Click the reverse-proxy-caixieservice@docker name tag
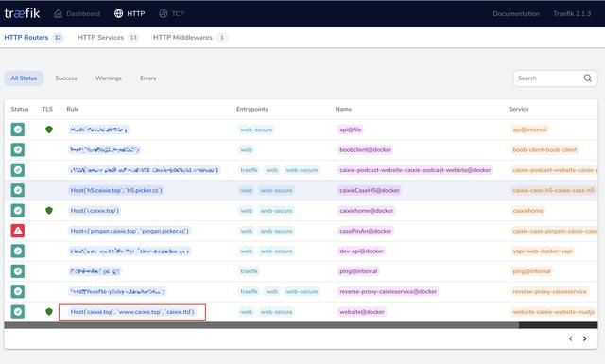This screenshot has height=364, width=605. click(x=389, y=291)
